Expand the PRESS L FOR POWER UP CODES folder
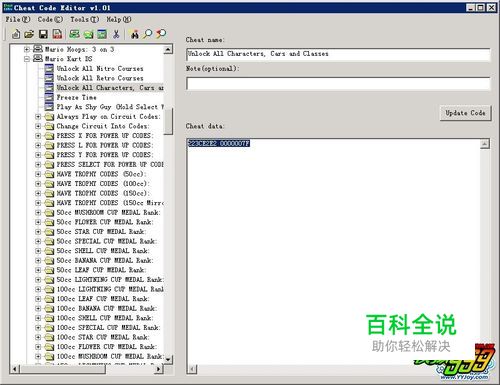Screen dimensions: 500x385 [38, 145]
